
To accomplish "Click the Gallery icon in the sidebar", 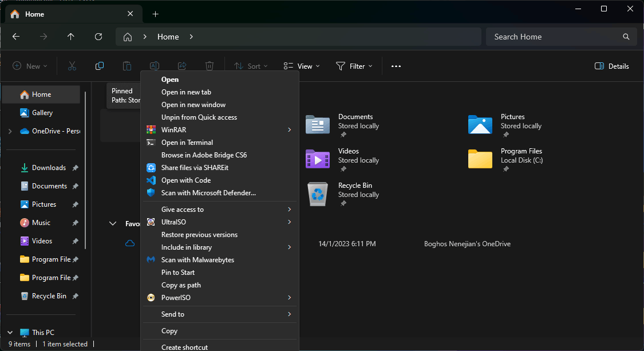I will 25,113.
